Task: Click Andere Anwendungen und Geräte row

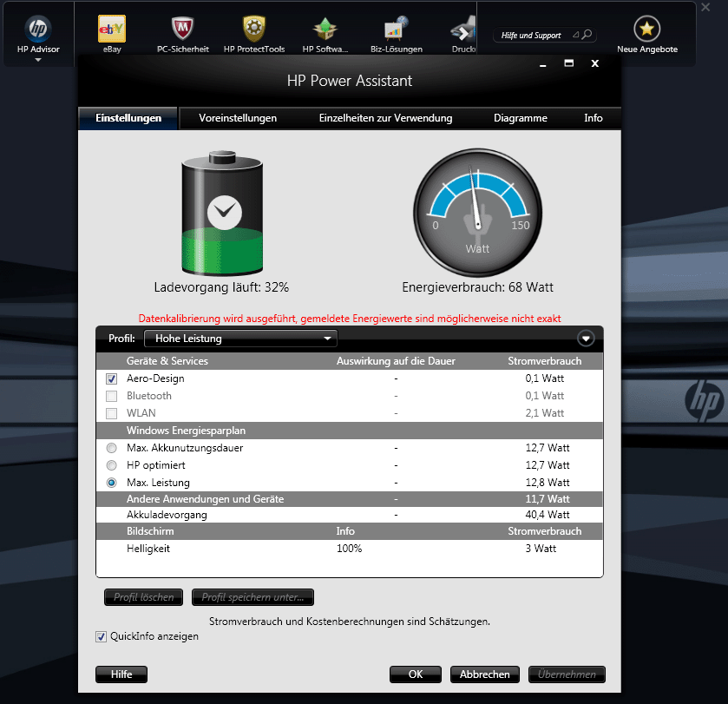Action: coord(350,499)
